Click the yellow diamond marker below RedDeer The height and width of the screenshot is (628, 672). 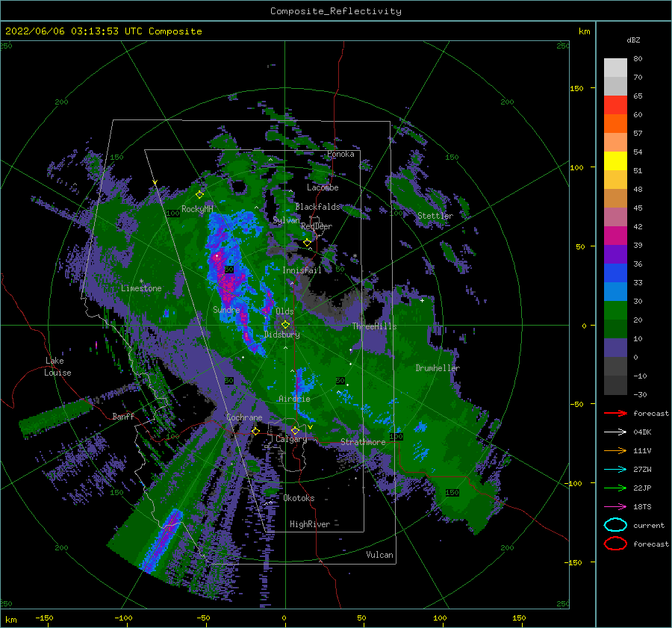[308, 243]
